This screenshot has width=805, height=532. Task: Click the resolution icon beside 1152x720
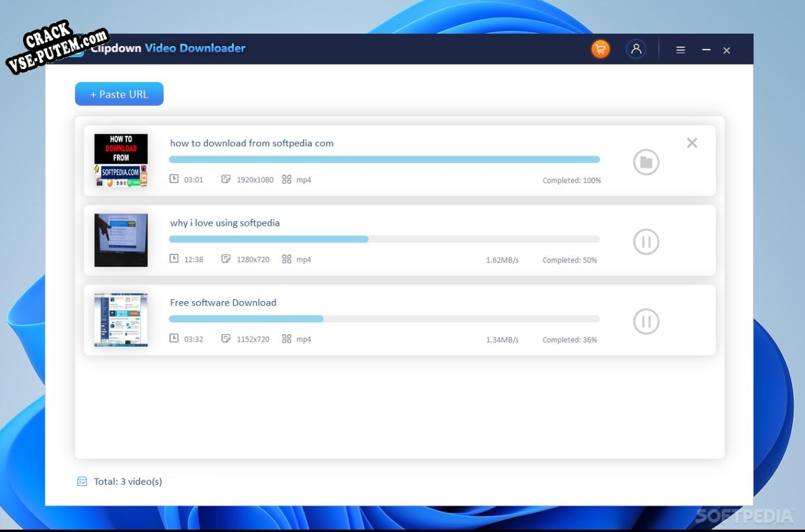coord(226,338)
